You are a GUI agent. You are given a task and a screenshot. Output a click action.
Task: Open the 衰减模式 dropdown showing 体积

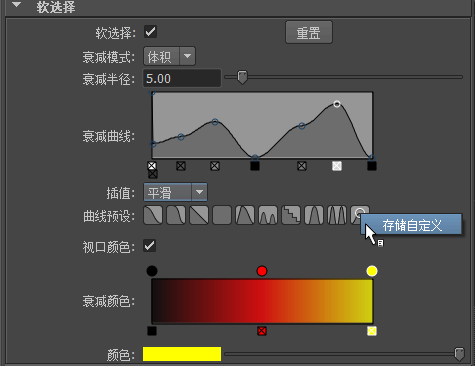[169, 56]
